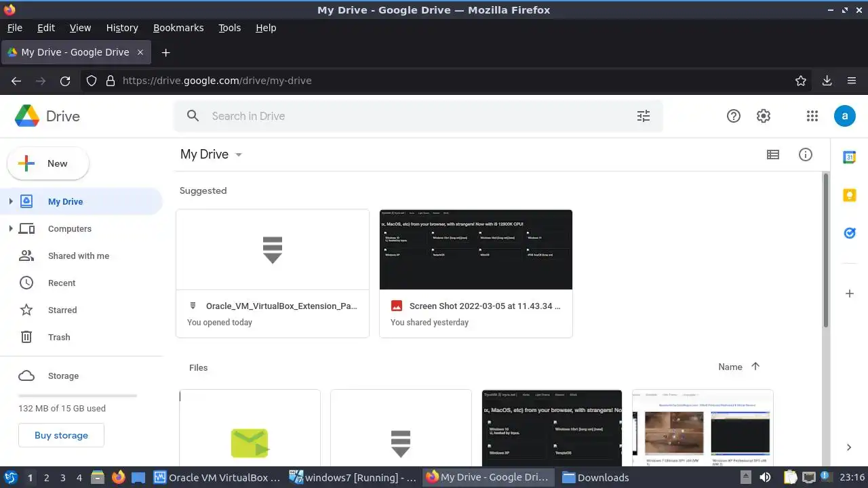Open the Bookmarks menu
The width and height of the screenshot is (868, 488).
point(178,28)
